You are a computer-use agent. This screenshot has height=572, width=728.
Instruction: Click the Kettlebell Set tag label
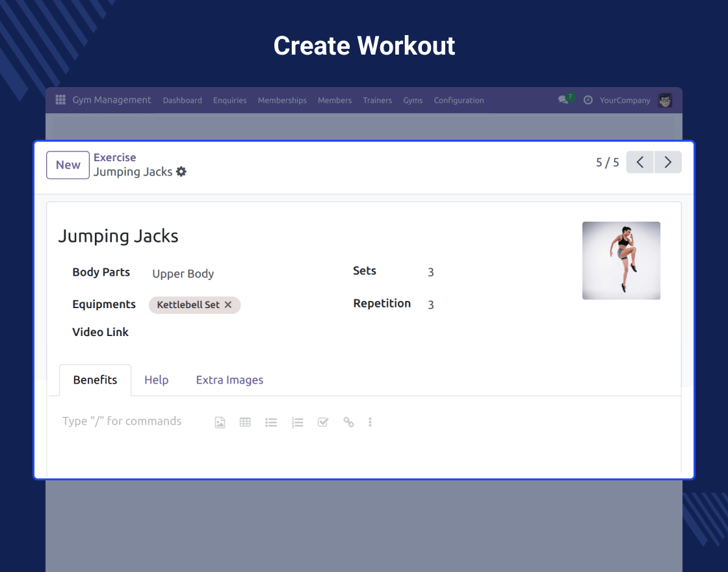188,305
